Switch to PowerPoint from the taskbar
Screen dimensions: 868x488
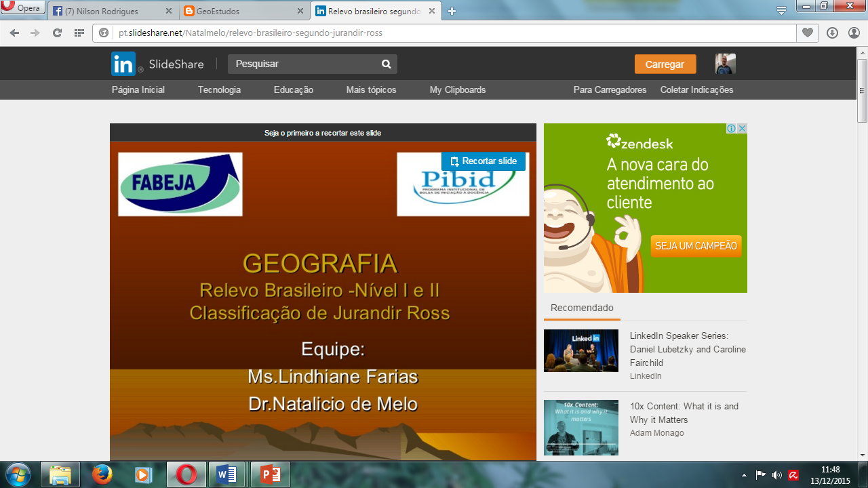[271, 474]
